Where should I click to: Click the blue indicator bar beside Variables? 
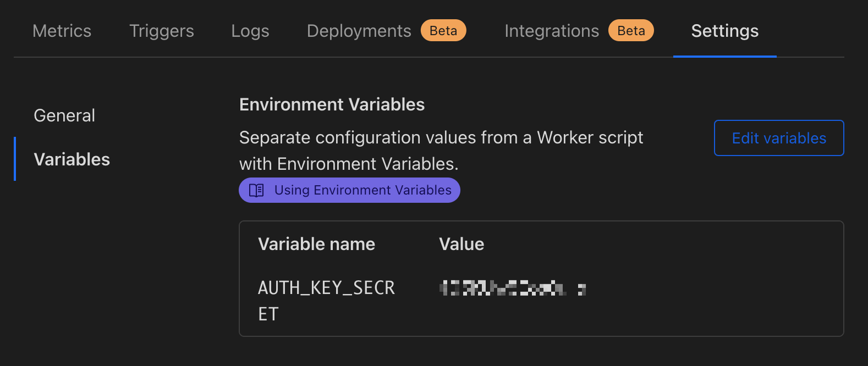coord(15,159)
